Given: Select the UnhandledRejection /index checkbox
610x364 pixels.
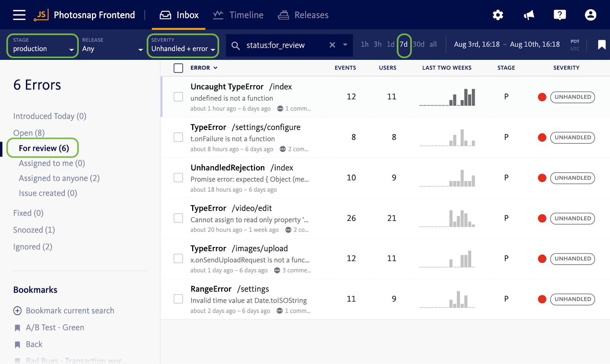Looking at the screenshot, I should [x=178, y=177].
